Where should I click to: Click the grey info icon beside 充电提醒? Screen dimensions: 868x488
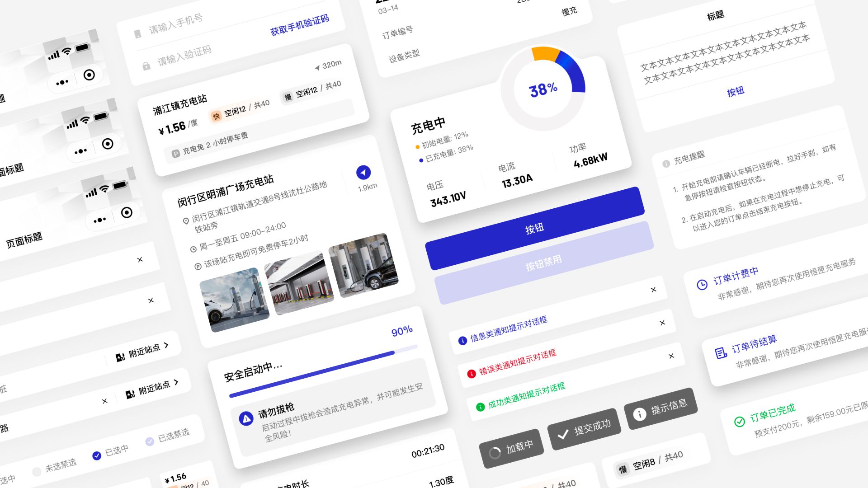(x=666, y=164)
